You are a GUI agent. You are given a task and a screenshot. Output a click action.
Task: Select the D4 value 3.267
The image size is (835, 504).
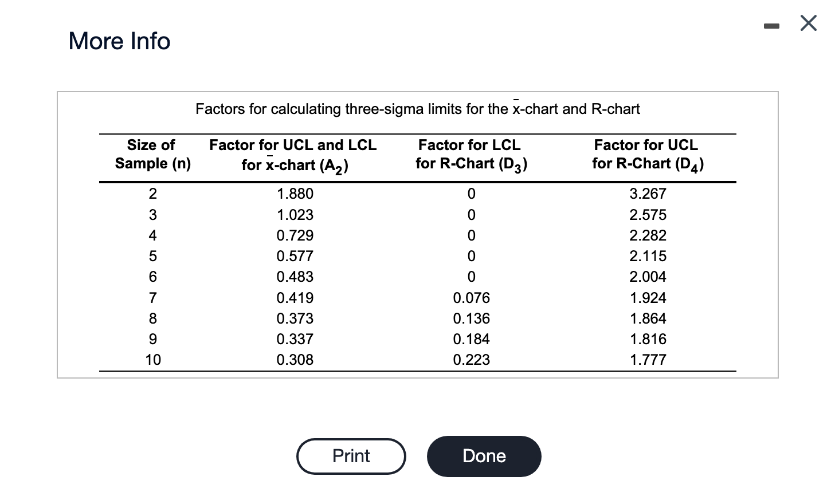(x=648, y=194)
